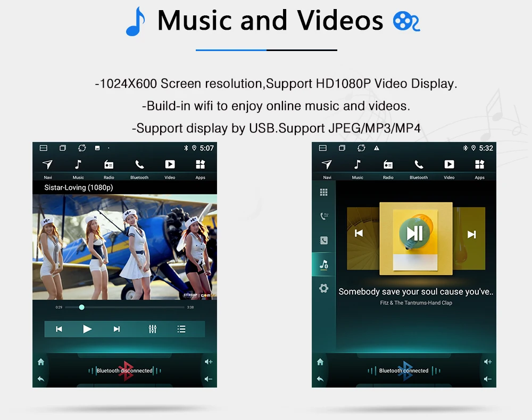Open the video playlist list
Viewport: 532px width, 420px height.
(x=181, y=329)
